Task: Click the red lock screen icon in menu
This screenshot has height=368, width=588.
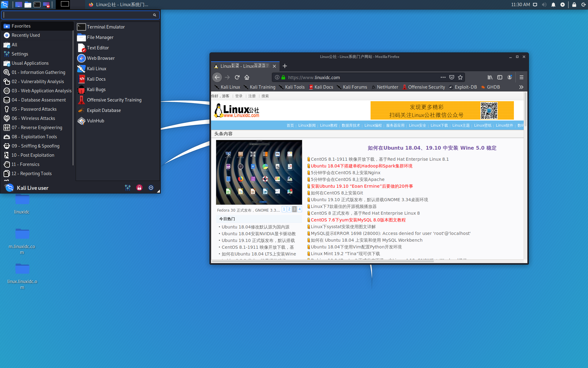Action: point(139,188)
